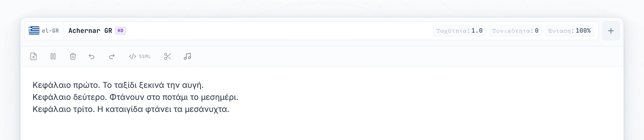The width and height of the screenshot is (644, 140).
Task: Click the line starting Κεφάλαιο τρίτο
Action: point(131,109)
